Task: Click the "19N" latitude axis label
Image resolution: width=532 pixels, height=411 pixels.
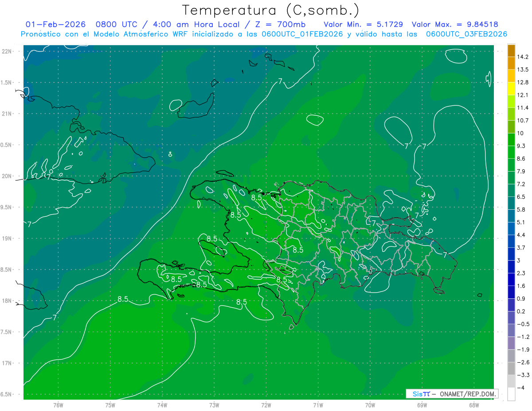Action: (x=7, y=239)
